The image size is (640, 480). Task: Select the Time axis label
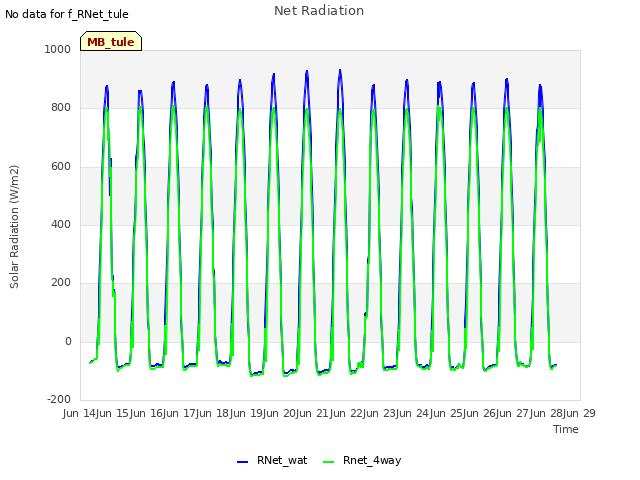[x=566, y=429]
